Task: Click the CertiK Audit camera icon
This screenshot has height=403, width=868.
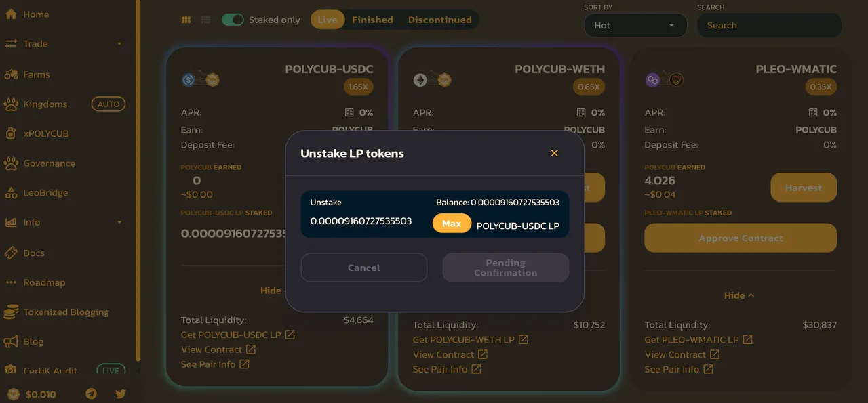Action: (x=11, y=370)
